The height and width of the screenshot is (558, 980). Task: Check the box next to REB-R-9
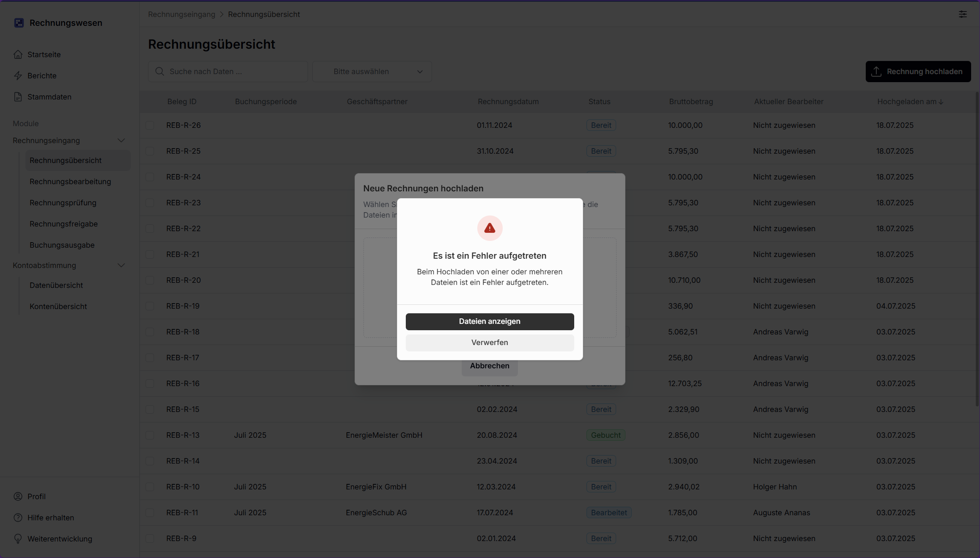[x=150, y=539]
